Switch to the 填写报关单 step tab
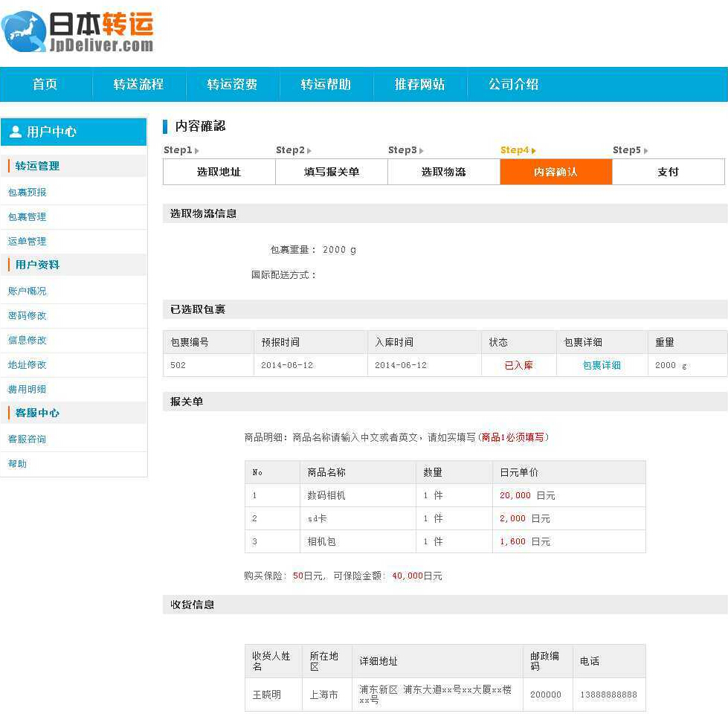Image resolution: width=728 pixels, height=725 pixels. click(331, 172)
